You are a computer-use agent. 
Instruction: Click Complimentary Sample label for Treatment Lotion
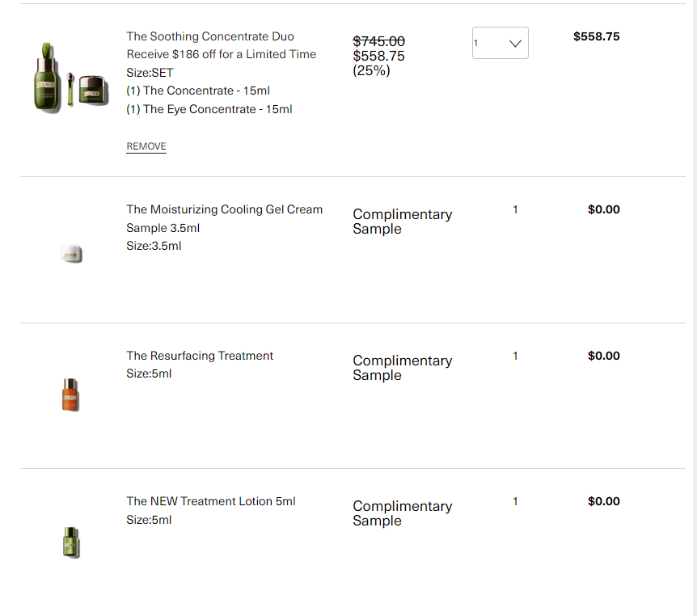click(x=403, y=513)
